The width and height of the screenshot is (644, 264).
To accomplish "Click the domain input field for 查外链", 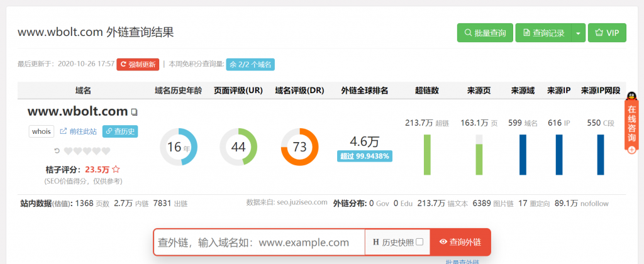I will tap(259, 242).
